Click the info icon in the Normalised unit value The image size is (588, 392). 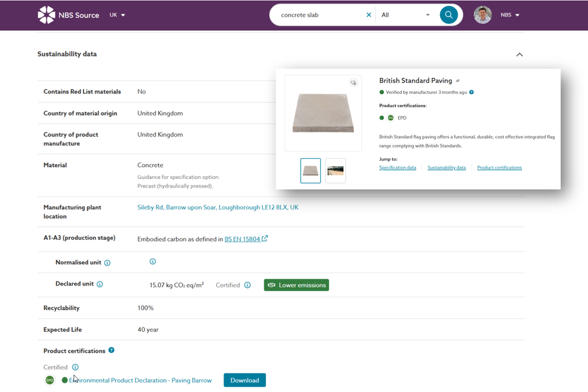[x=152, y=262]
